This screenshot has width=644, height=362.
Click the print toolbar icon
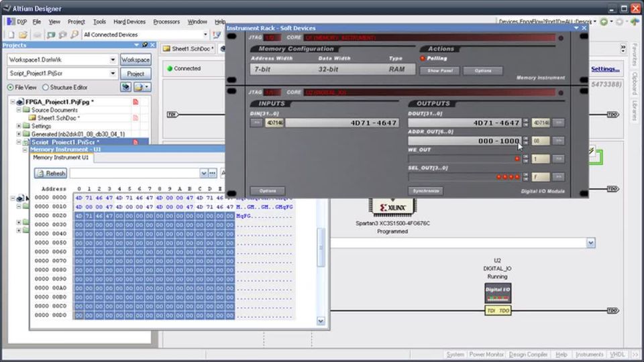click(x=38, y=35)
